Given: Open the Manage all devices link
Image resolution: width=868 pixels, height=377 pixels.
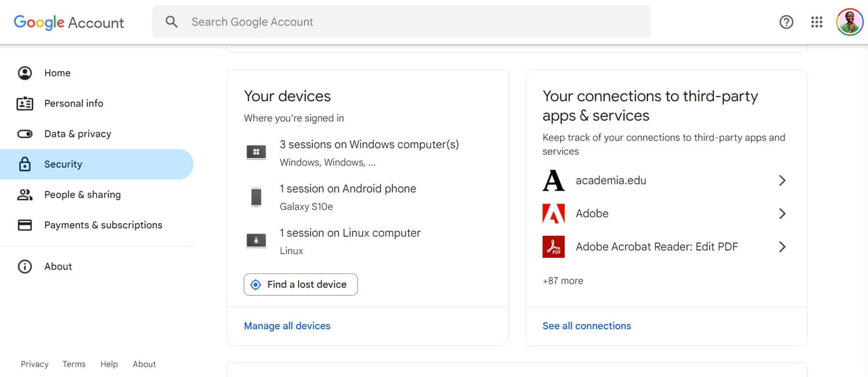Looking at the screenshot, I should pyautogui.click(x=287, y=326).
